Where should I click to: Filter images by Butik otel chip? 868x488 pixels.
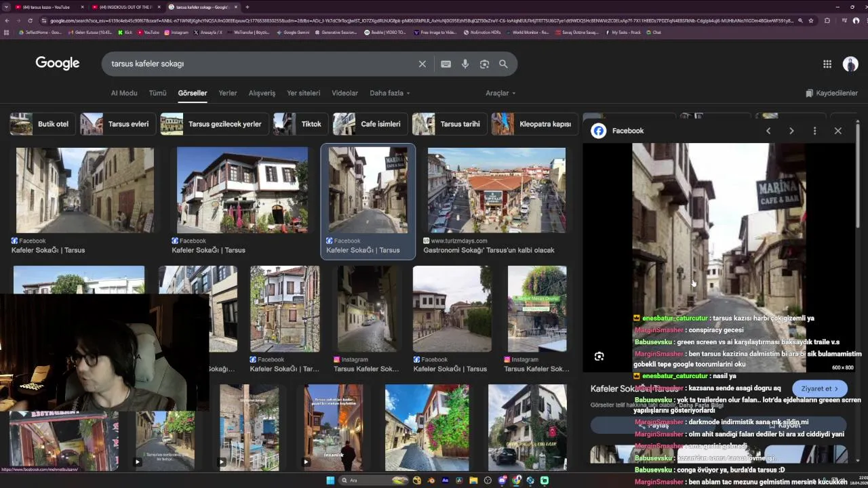[x=43, y=124]
